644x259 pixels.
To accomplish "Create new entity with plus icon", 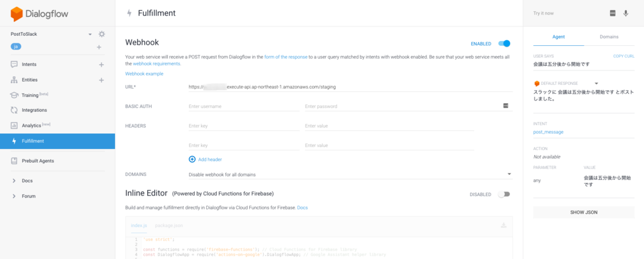I will [101, 80].
